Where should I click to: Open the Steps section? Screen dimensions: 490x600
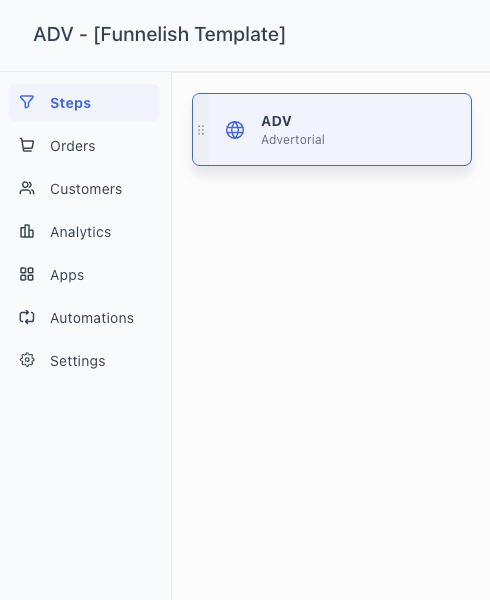point(84,103)
